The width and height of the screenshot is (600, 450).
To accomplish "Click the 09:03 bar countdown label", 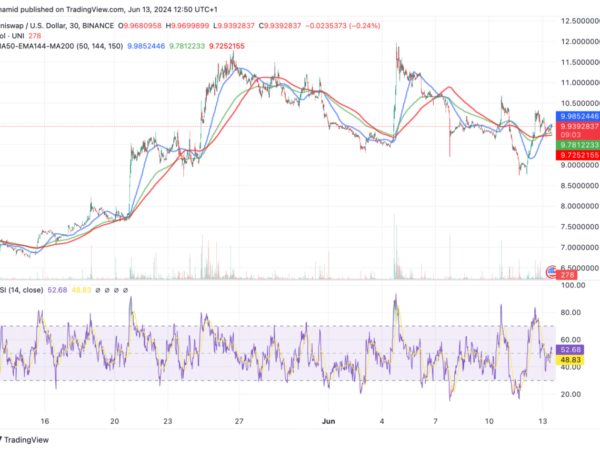I will 571,135.
